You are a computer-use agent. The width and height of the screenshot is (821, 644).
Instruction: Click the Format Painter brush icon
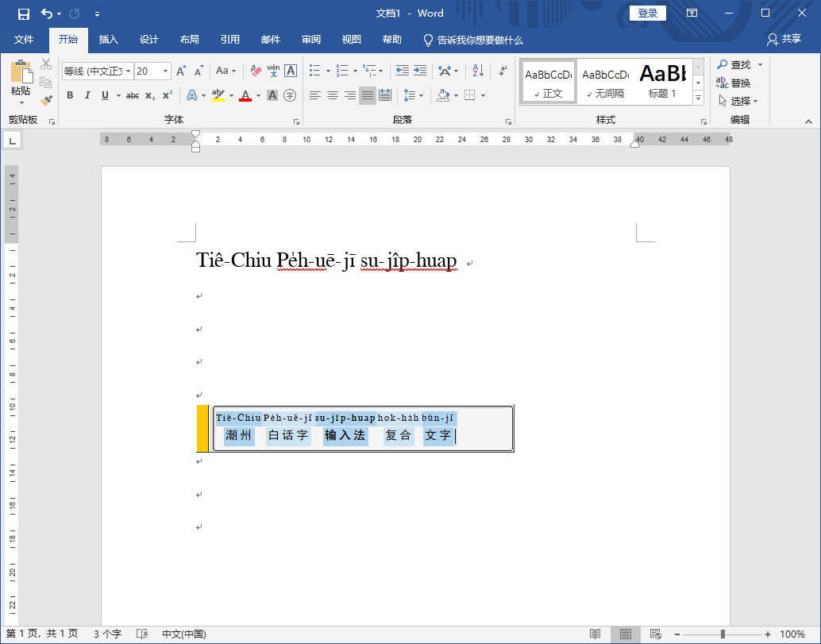pyautogui.click(x=46, y=101)
